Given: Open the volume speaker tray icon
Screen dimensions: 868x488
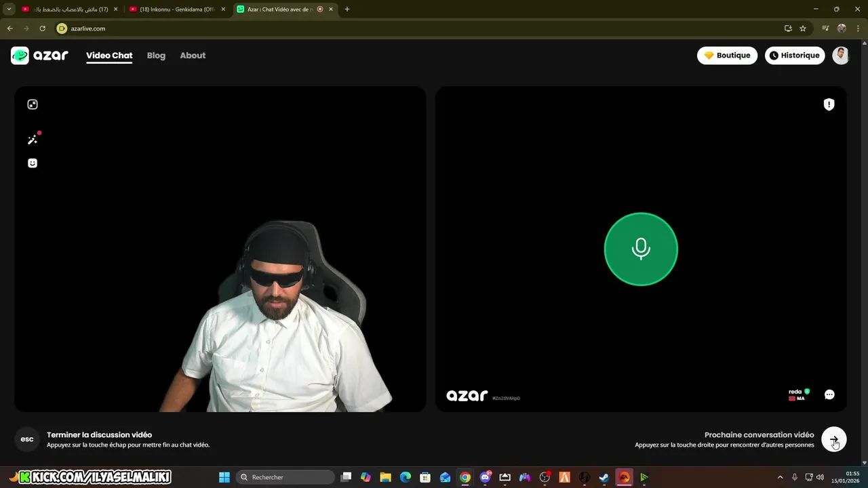Looking at the screenshot, I should coord(820,477).
